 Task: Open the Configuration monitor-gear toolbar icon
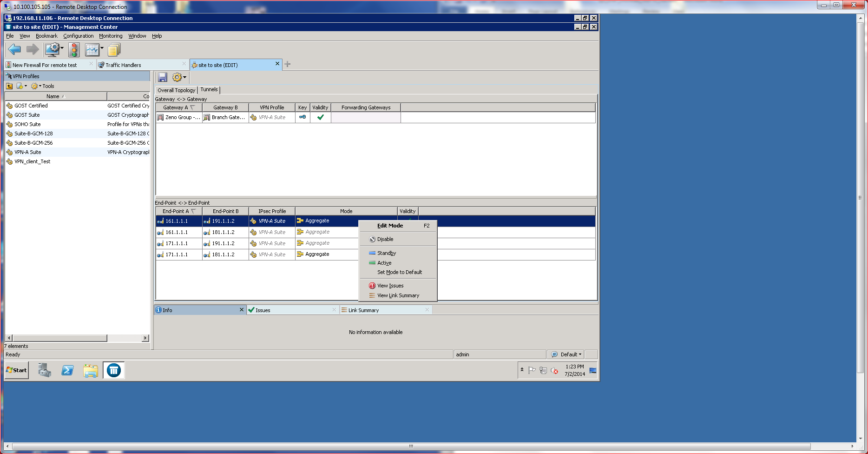tap(52, 49)
